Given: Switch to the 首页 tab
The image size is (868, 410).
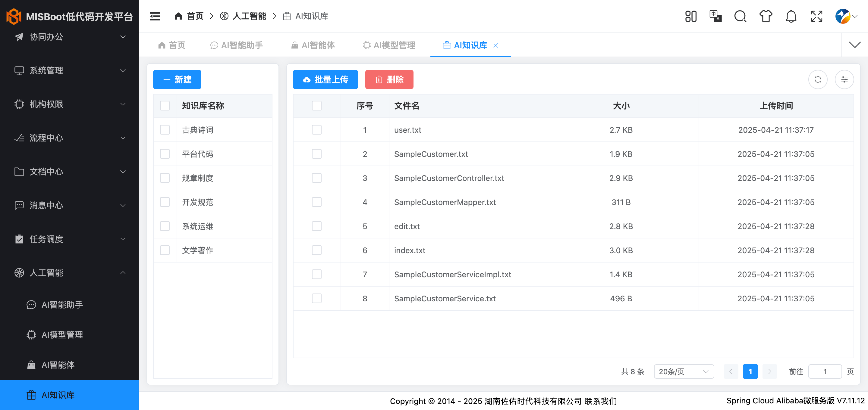Looking at the screenshot, I should pos(172,45).
